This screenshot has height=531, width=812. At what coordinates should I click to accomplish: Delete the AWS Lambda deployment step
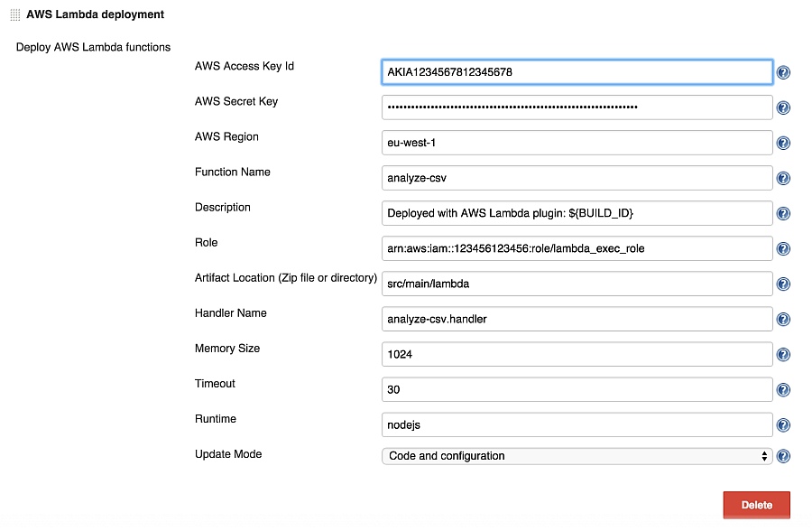pos(757,505)
